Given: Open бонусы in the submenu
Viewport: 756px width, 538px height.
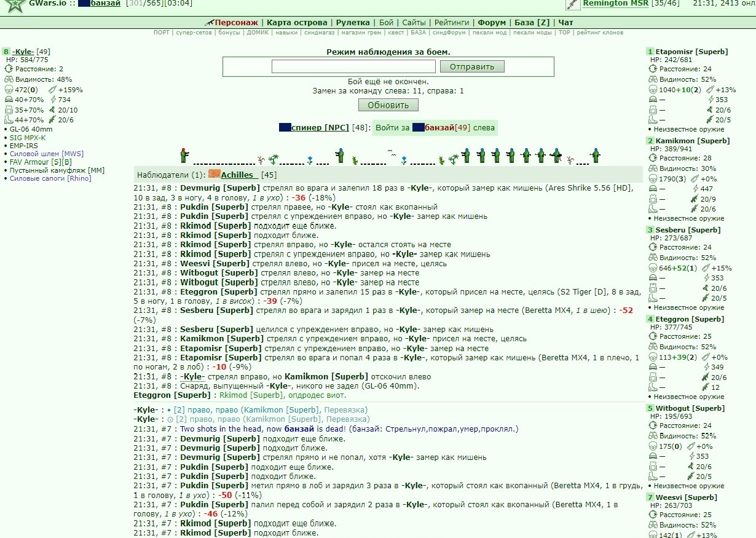Looking at the screenshot, I should [x=229, y=33].
